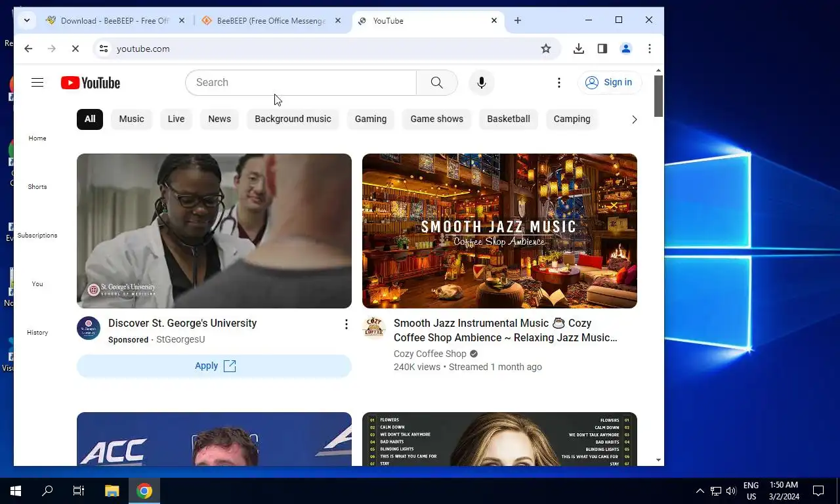Show hidden tray icons chevron

[x=700, y=491]
